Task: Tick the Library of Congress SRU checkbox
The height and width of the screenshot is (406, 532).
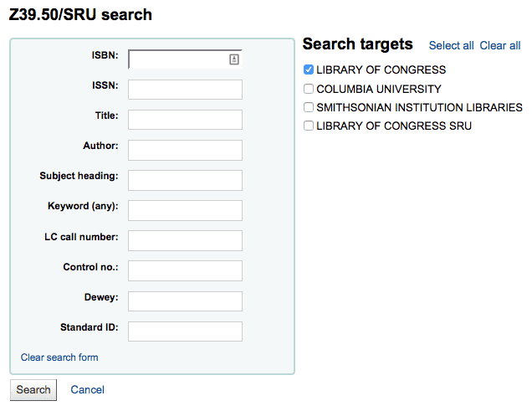Action: click(x=309, y=126)
